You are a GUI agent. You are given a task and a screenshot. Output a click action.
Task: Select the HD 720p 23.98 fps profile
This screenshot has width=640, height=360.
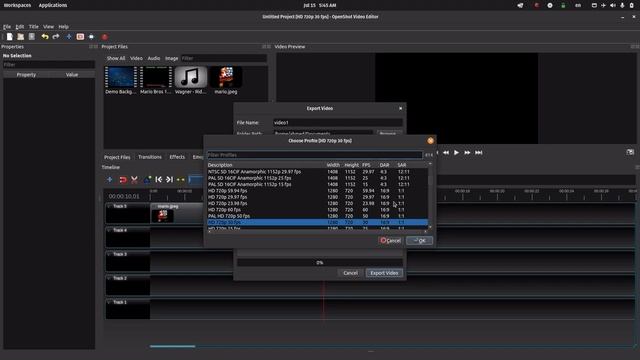point(318,203)
